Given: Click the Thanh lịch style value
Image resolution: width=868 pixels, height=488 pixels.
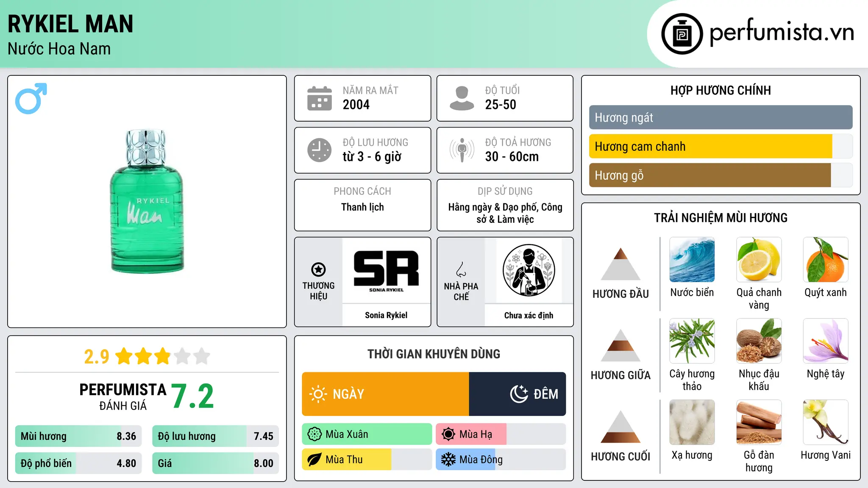Looking at the screenshot, I should (x=362, y=207).
